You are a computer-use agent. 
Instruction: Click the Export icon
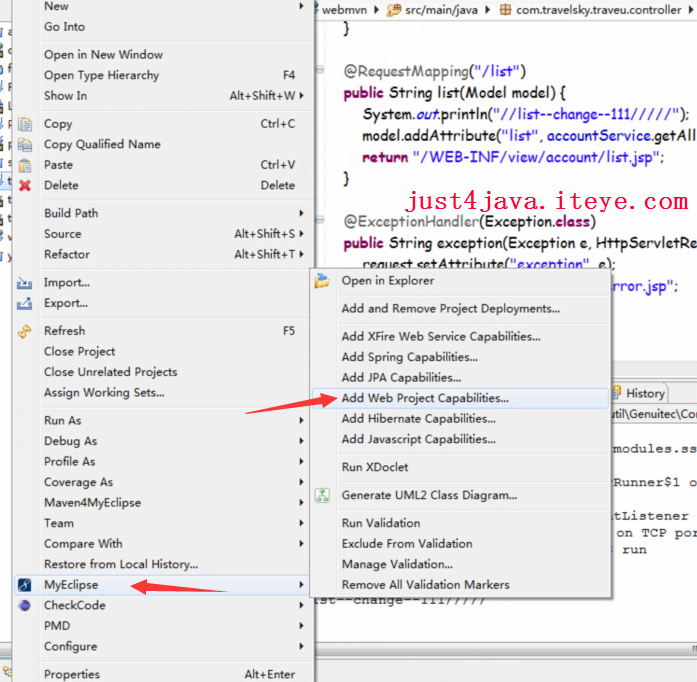coord(25,303)
